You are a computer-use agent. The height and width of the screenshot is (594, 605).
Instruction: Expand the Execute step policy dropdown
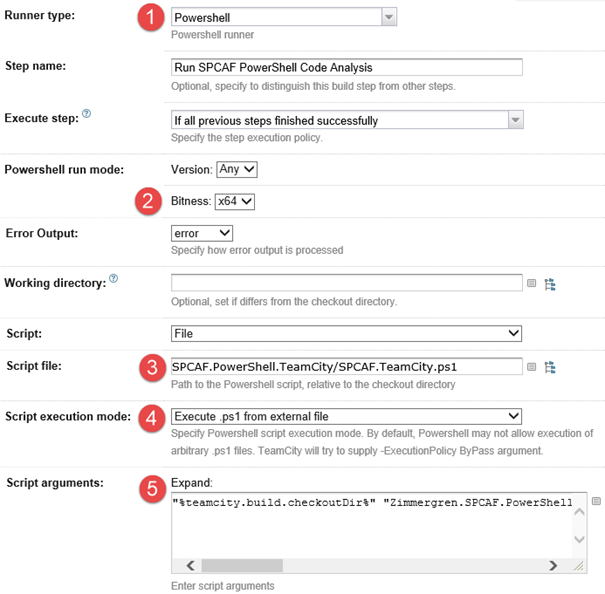click(515, 120)
